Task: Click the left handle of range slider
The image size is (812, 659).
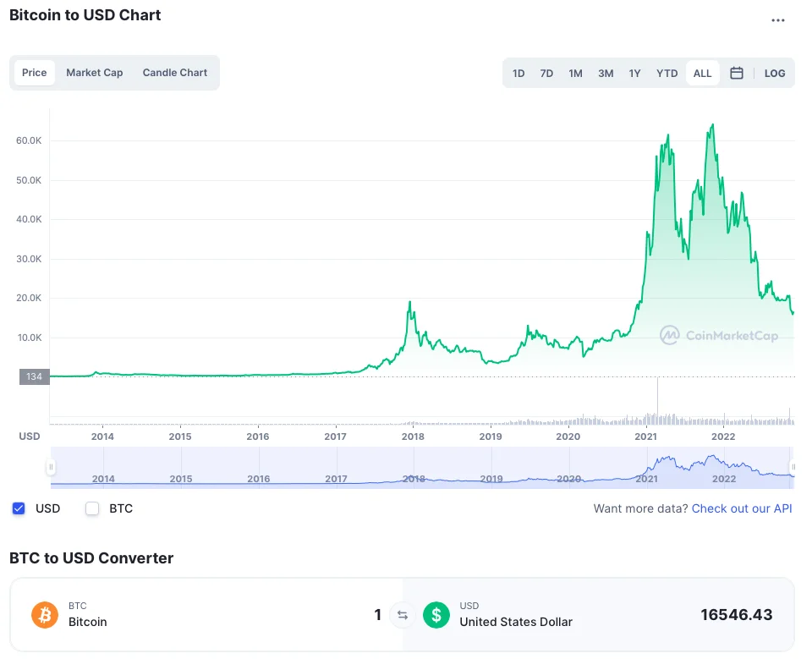Action: [x=52, y=467]
